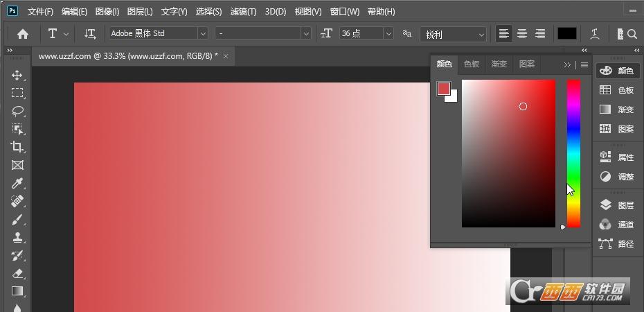Pick the Eyedropper tool

click(17, 183)
